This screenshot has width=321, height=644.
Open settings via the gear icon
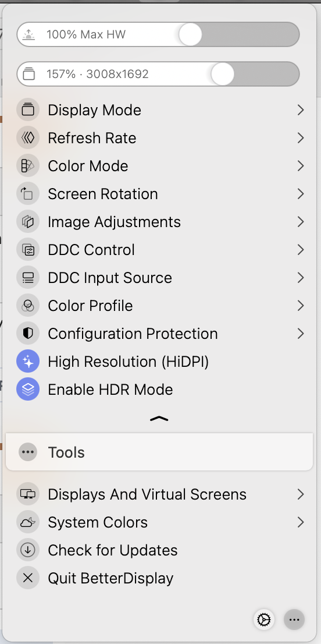264,620
